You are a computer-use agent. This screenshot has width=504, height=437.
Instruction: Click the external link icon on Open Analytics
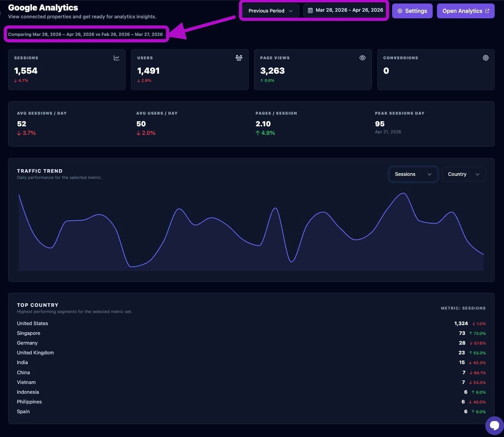coord(487,11)
